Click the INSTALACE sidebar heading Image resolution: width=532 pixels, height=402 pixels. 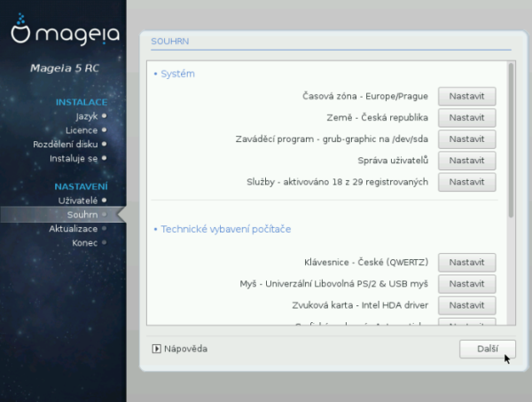[x=82, y=102]
